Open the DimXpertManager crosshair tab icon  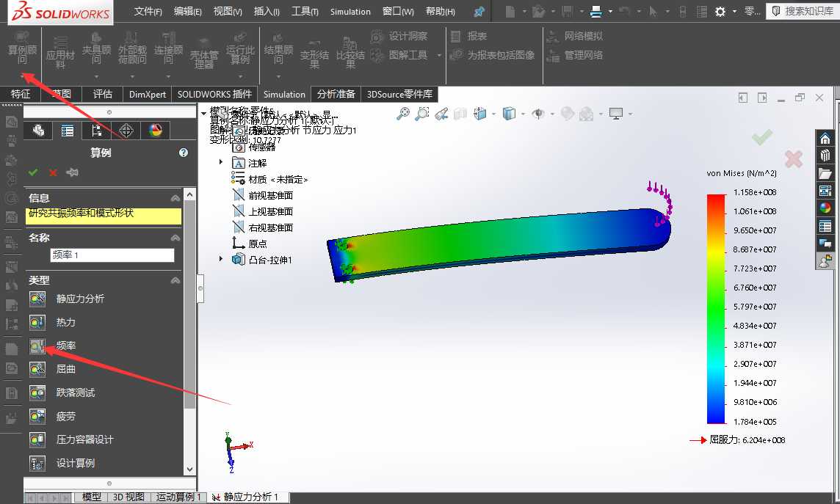[126, 131]
